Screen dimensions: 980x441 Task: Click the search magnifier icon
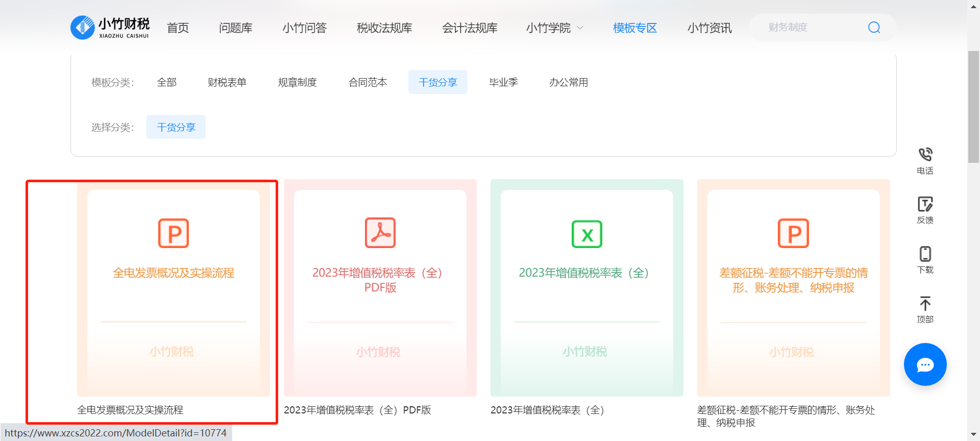point(874,28)
